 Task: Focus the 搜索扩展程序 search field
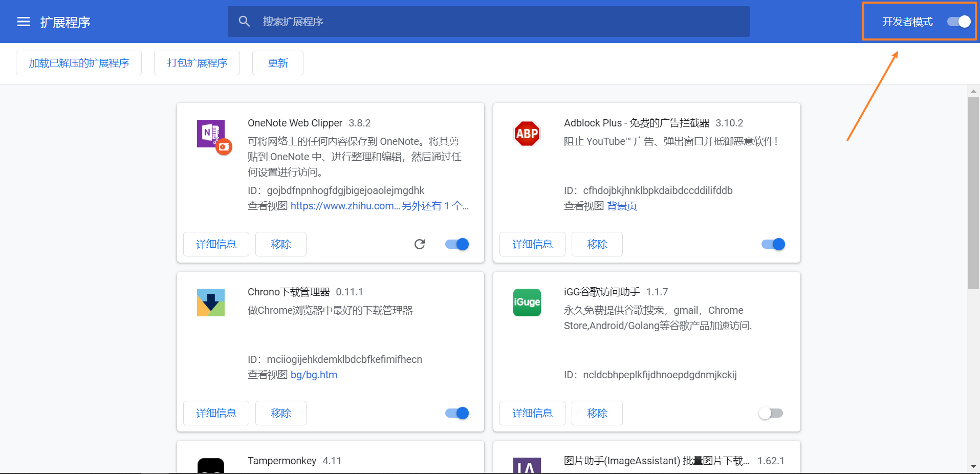[x=489, y=21]
